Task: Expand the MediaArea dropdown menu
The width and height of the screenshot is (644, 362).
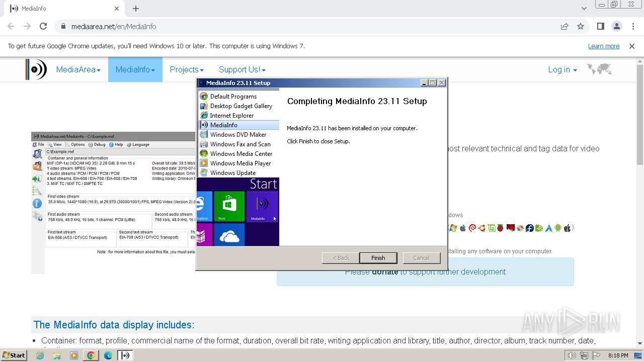Action: [78, 69]
